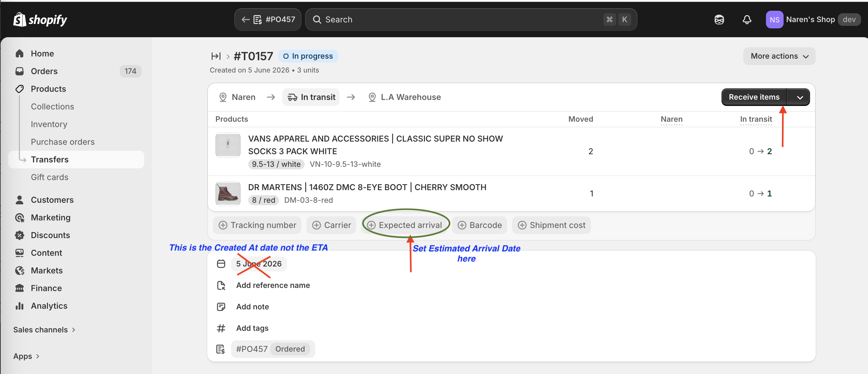Click the Discounts badge icon

pyautogui.click(x=20, y=235)
